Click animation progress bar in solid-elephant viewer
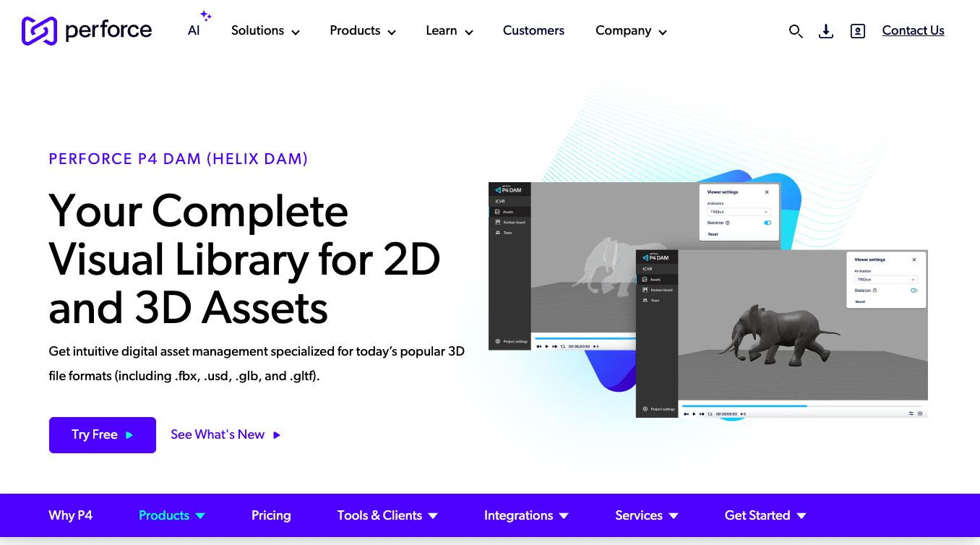This screenshot has width=980, height=545. 802,406
